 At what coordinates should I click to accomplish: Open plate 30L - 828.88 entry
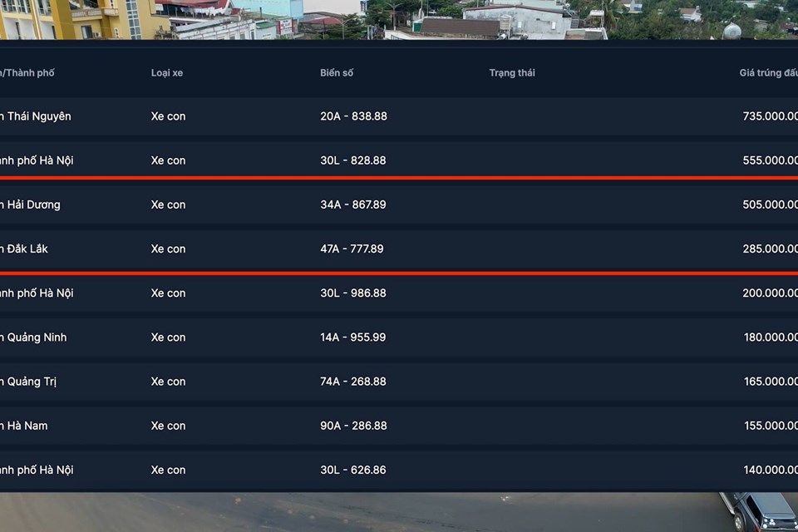click(x=353, y=160)
